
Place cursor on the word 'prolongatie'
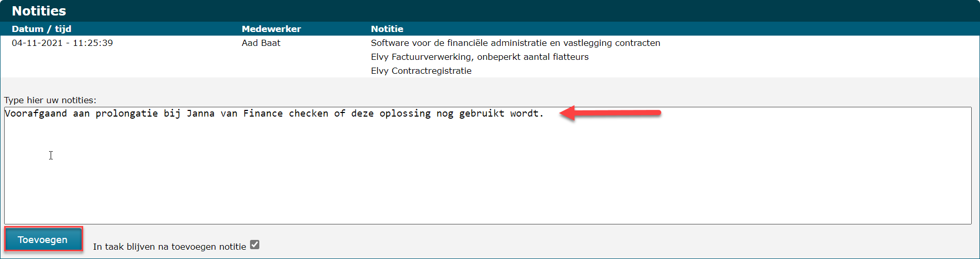click(x=127, y=114)
